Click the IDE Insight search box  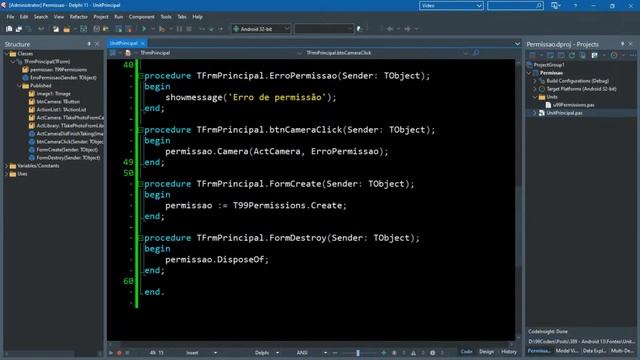coord(515,6)
